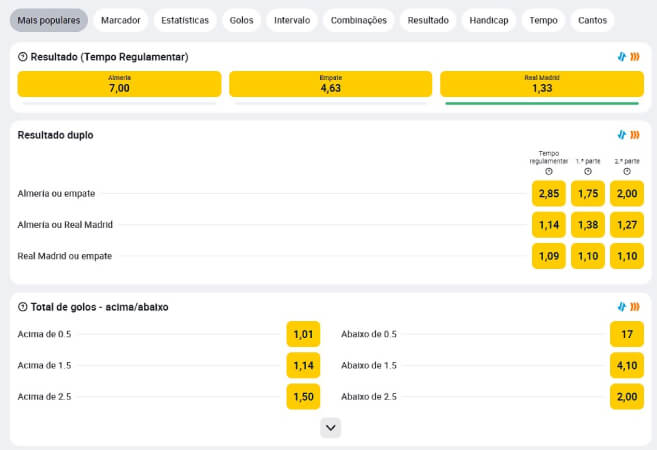Screen dimensions: 657x450
Task: Click the Acima de 0.5 label
Action: coord(44,334)
